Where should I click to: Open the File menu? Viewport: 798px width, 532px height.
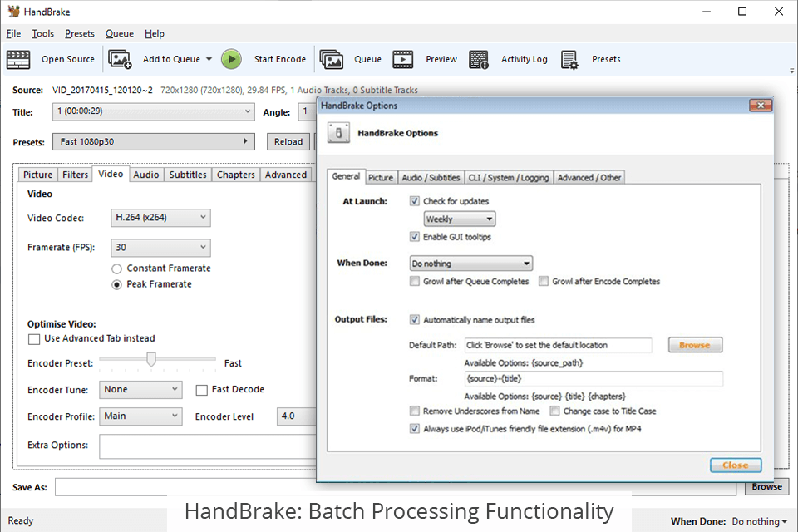pos(14,33)
